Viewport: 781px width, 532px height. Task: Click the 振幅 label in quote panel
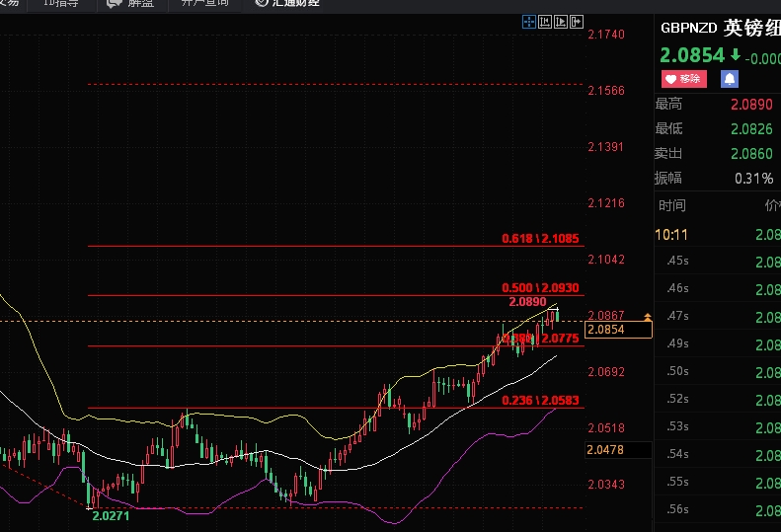[668, 178]
